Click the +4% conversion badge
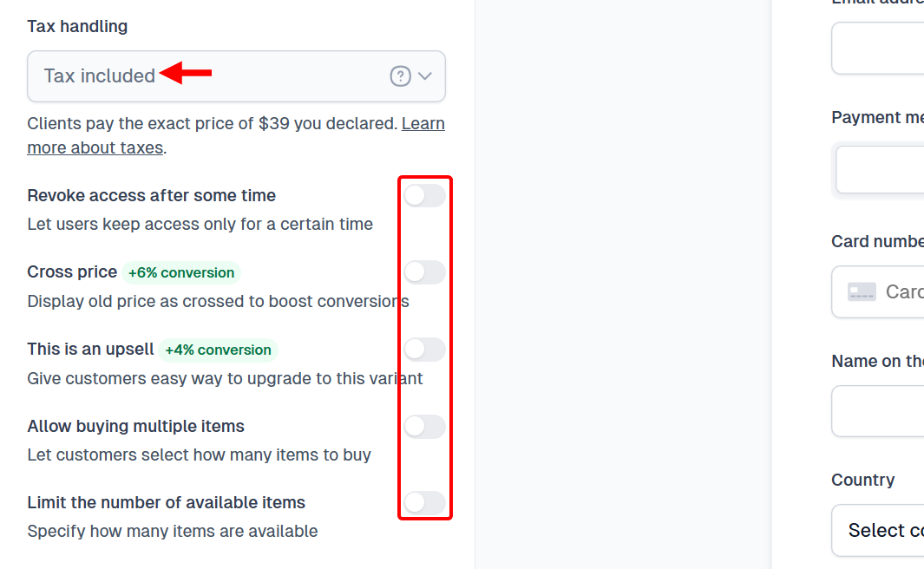 pyautogui.click(x=220, y=350)
